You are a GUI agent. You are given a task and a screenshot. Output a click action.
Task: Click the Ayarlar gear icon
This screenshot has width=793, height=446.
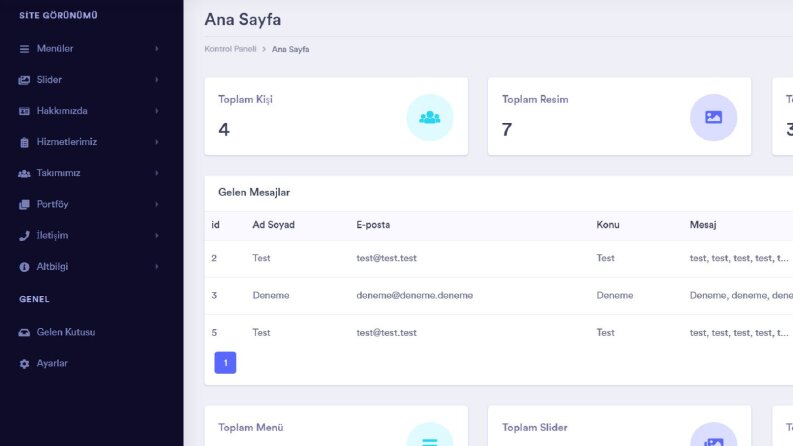pos(24,364)
